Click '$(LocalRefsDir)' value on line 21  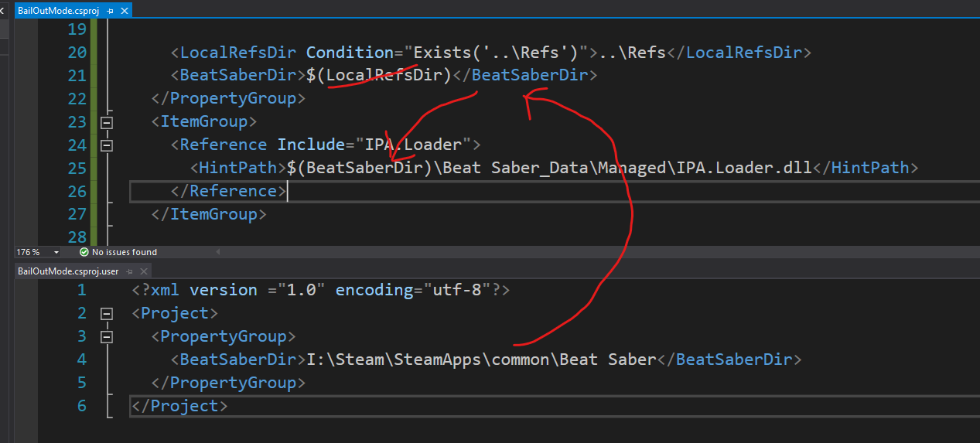pos(379,76)
